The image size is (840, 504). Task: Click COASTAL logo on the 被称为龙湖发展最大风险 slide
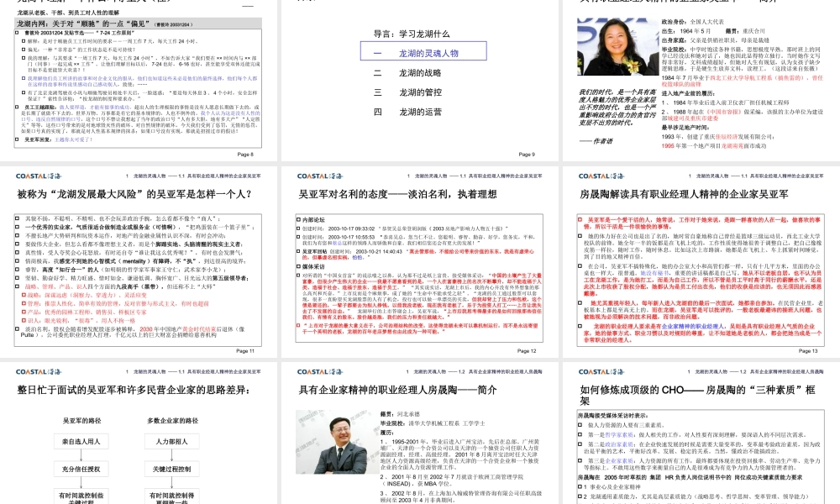point(39,176)
